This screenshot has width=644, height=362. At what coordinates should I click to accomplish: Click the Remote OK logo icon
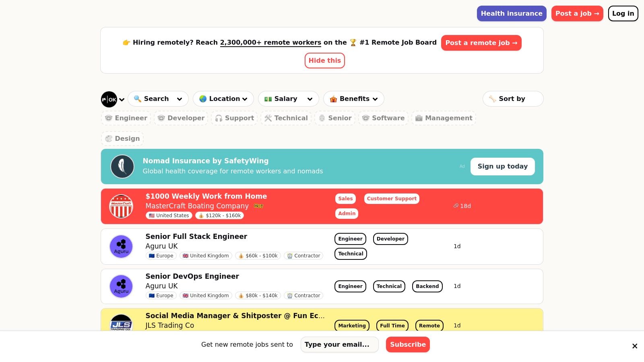point(109,99)
